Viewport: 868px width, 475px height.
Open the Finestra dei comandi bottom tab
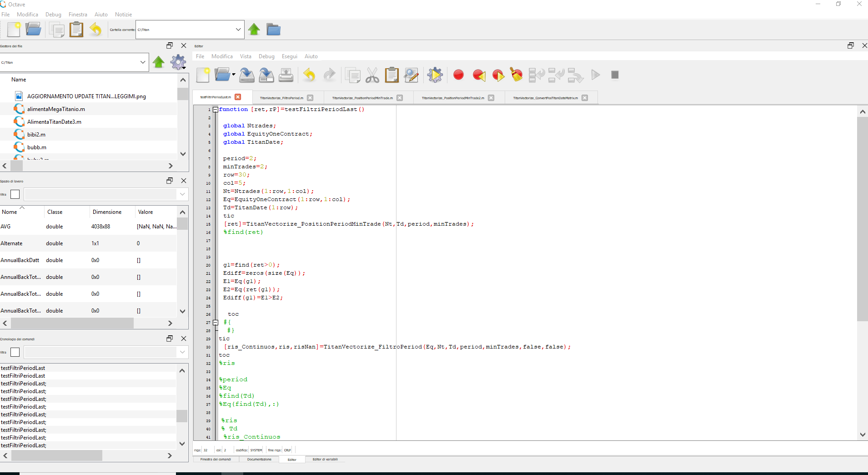click(216, 460)
